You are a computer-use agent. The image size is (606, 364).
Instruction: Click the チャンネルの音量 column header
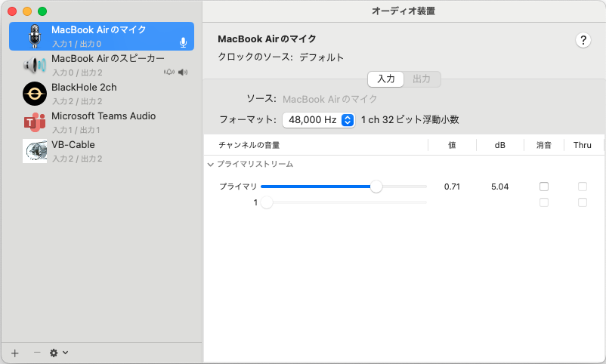pos(249,145)
